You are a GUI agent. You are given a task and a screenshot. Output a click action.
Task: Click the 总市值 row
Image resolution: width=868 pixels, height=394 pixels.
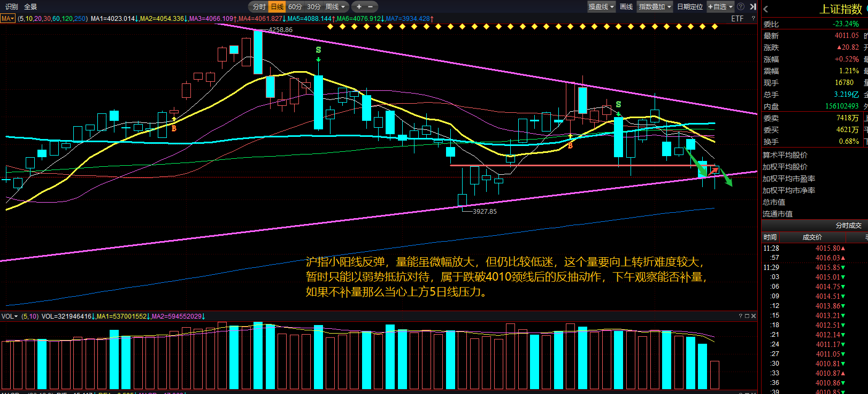pos(814,202)
